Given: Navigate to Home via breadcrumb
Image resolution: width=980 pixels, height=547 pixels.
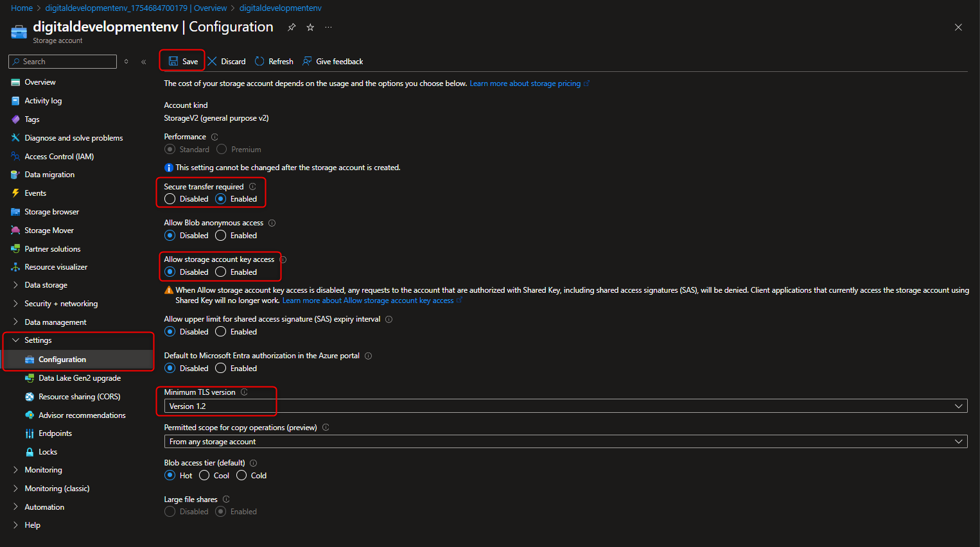Looking at the screenshot, I should (21, 8).
